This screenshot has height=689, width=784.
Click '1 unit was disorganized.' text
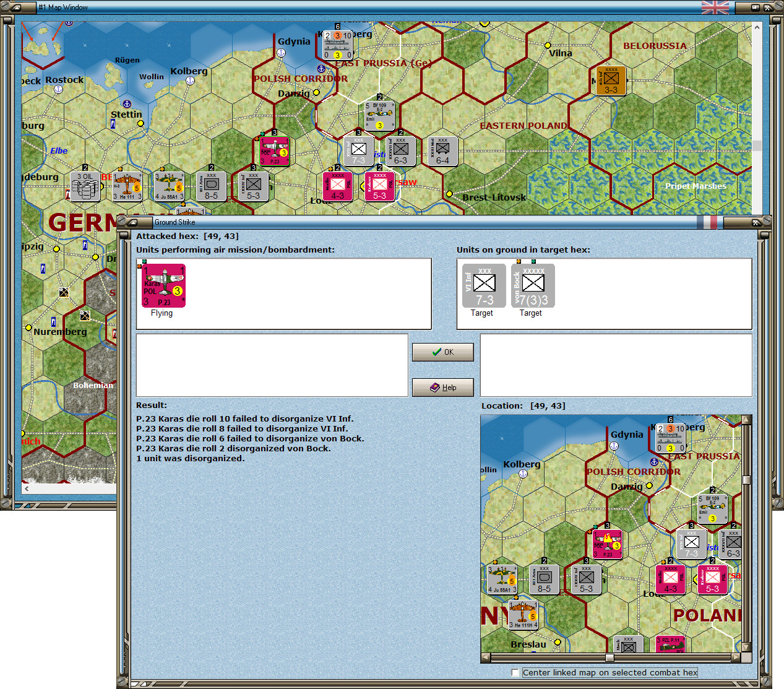coord(191,458)
